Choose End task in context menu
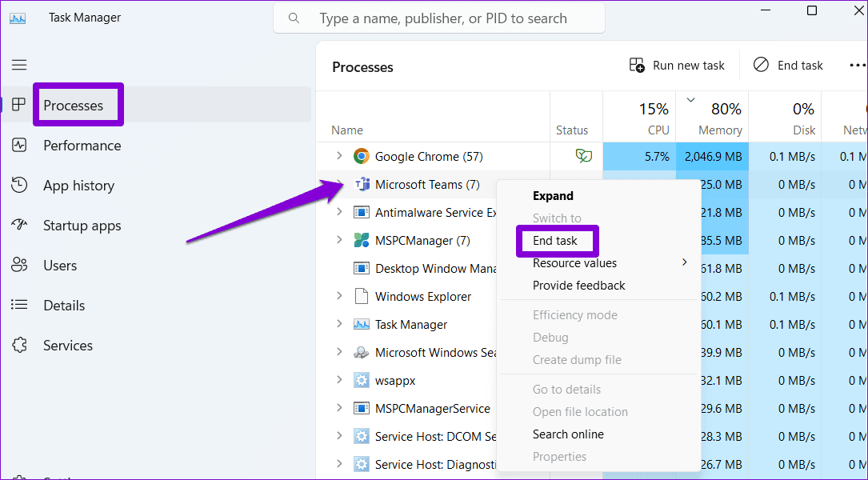 [x=555, y=241]
